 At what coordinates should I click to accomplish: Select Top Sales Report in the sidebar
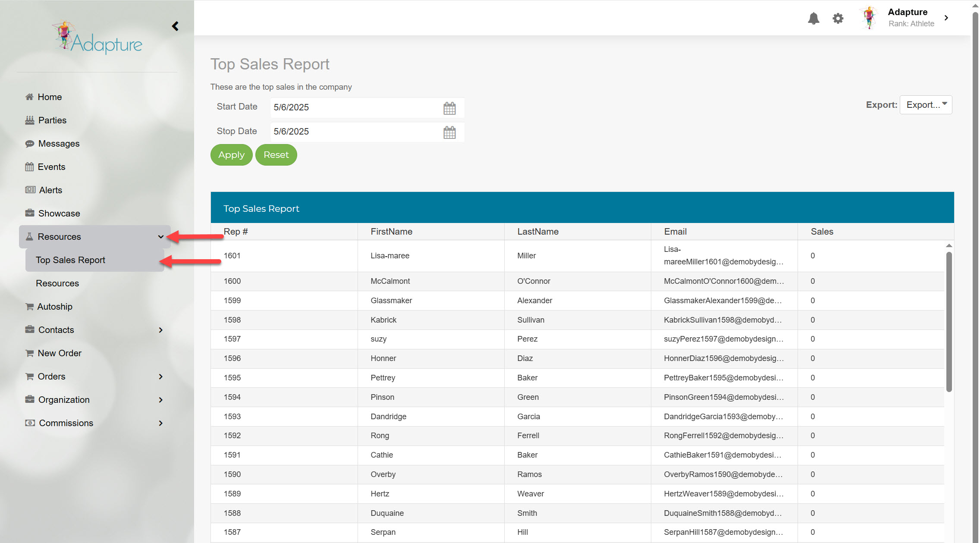coord(70,260)
